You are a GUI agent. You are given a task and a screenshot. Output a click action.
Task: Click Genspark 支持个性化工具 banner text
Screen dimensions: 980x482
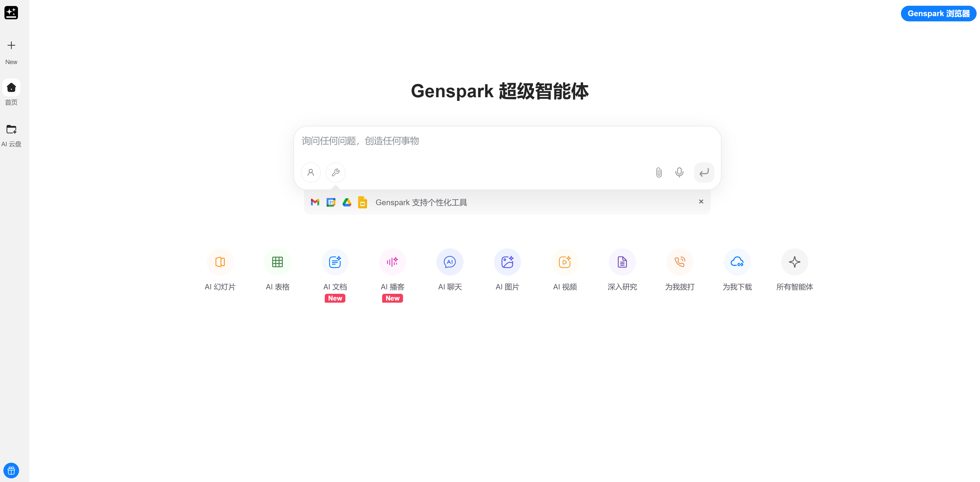421,203
